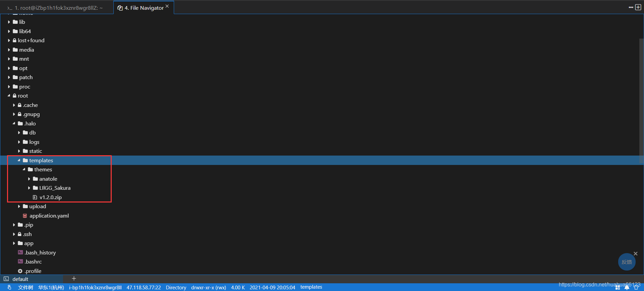
Task: Select the v1.2.0.zip file
Action: [x=51, y=197]
